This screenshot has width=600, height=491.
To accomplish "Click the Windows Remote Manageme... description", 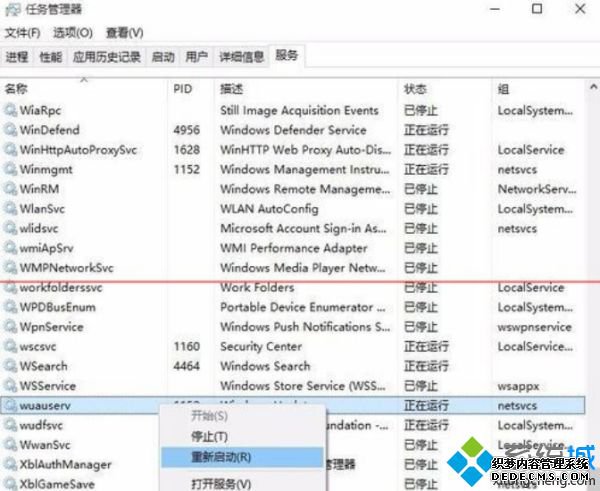I will pyautogui.click(x=305, y=189).
